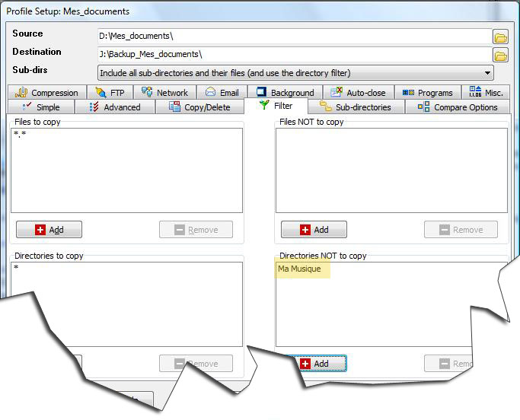
Task: Open the FTP tab
Action: (x=110, y=93)
